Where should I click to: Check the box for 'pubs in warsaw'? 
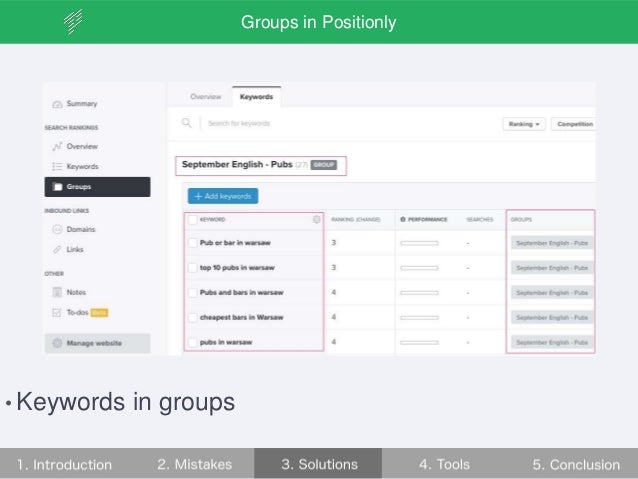(192, 342)
